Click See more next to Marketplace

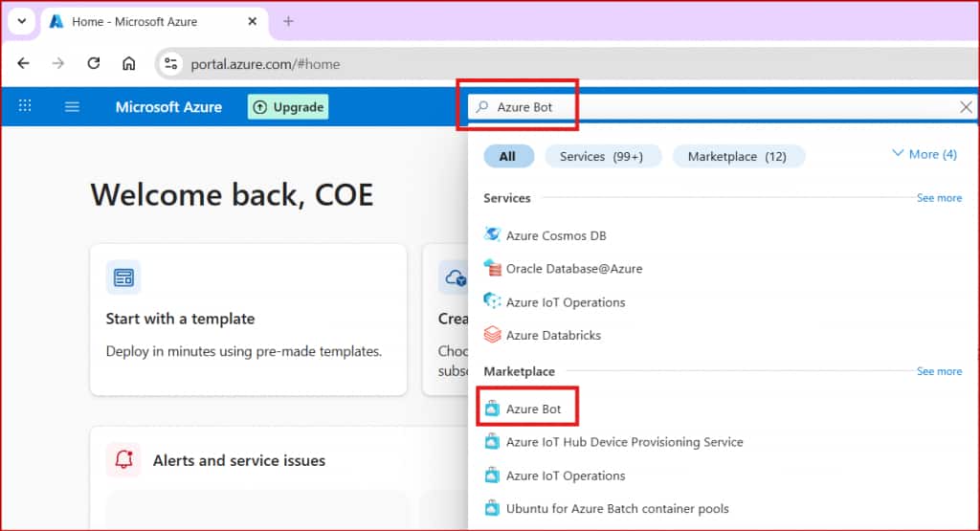click(939, 371)
